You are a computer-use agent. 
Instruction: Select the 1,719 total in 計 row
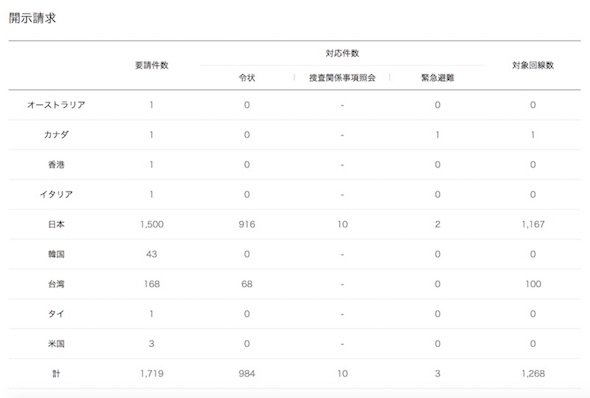(152, 374)
